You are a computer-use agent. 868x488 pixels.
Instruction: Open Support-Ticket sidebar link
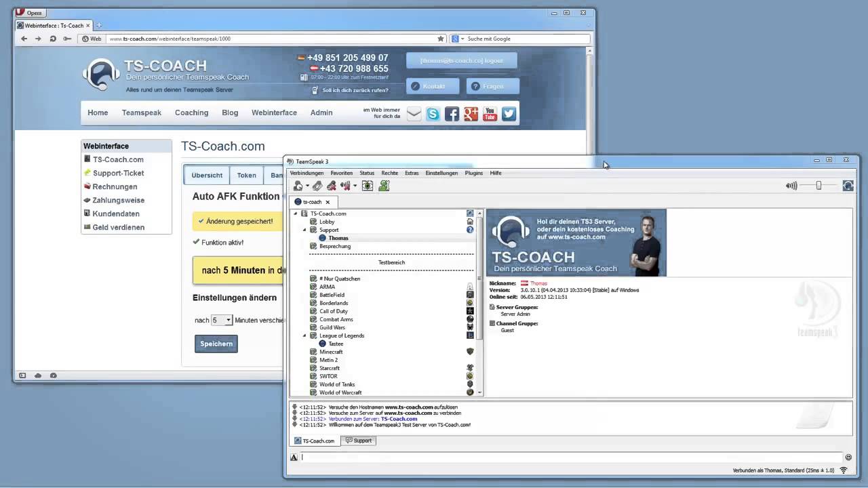pos(118,173)
